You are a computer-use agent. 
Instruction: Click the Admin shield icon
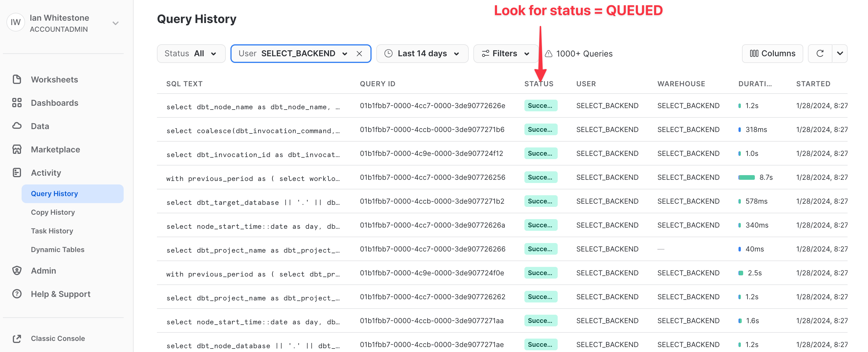coord(17,271)
